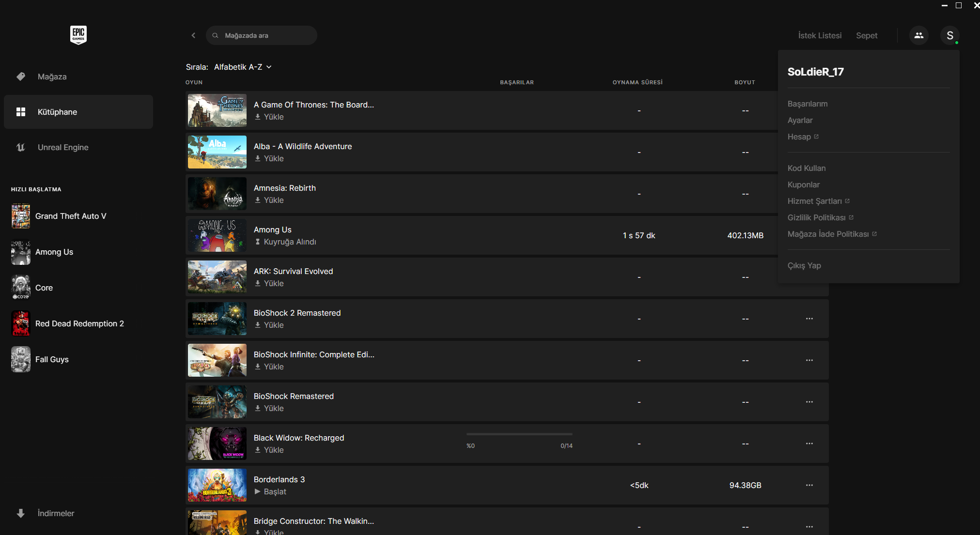Click Among Us playtime 1 s 57 dk
The height and width of the screenshot is (535, 980).
point(639,235)
